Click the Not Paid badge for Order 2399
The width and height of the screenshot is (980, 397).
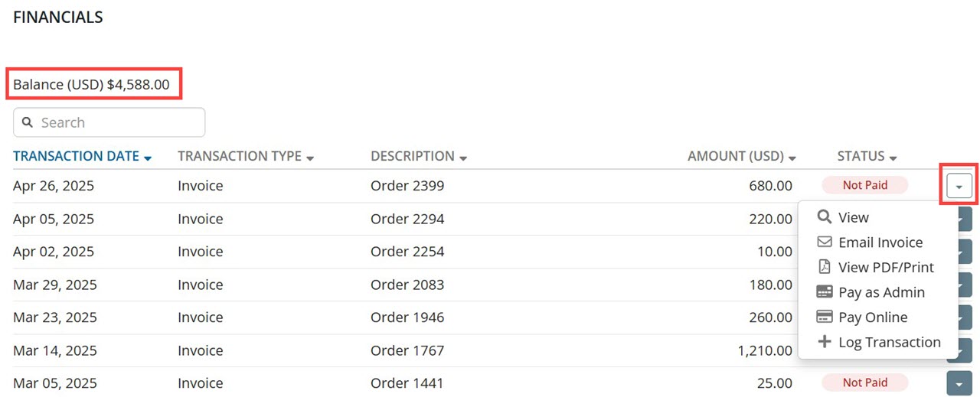click(865, 185)
